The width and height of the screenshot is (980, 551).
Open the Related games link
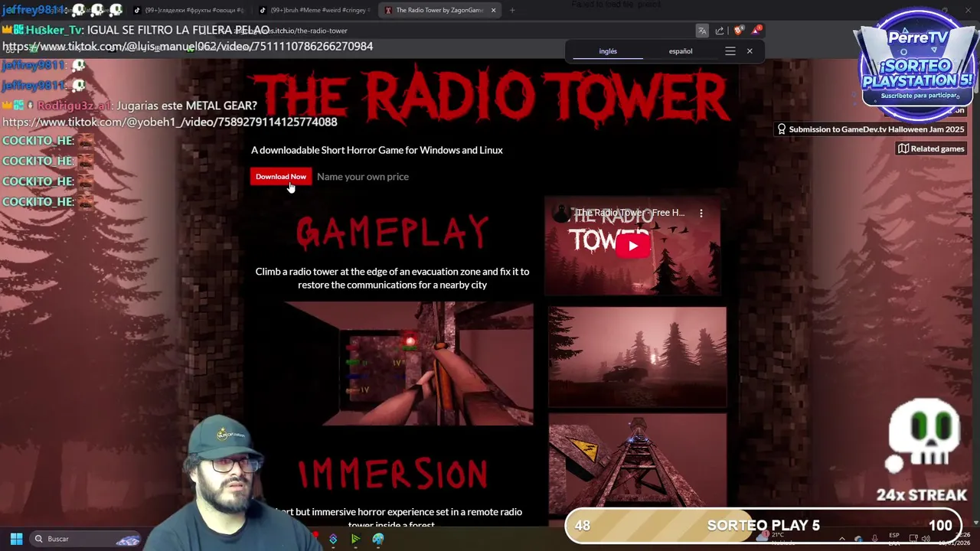tap(932, 148)
